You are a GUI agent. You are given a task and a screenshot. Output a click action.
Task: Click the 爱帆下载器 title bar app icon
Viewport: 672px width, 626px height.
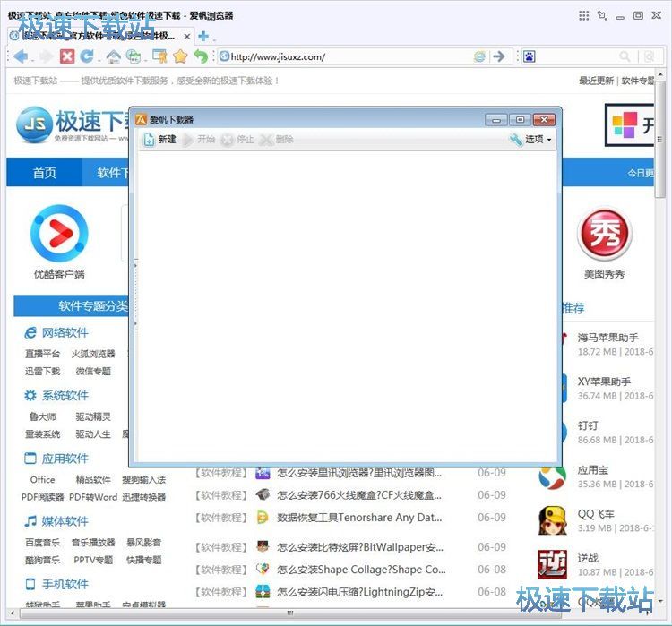[x=141, y=119]
